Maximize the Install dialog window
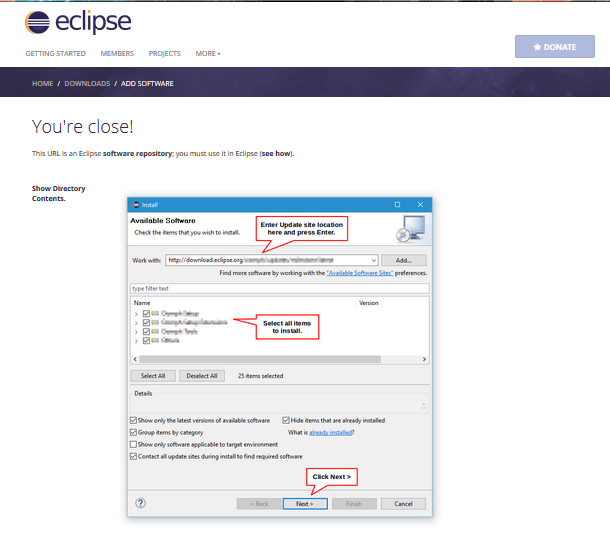The height and width of the screenshot is (534, 610). tap(397, 205)
